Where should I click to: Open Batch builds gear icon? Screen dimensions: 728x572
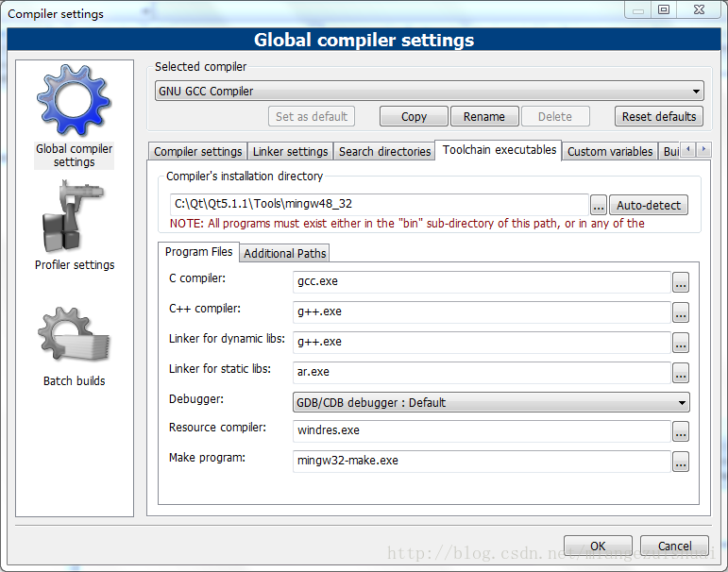pyautogui.click(x=75, y=335)
